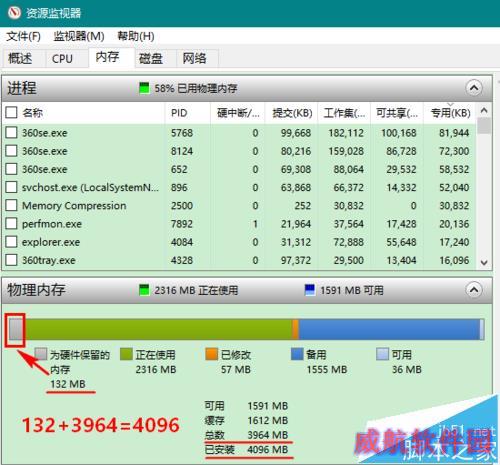Click the orange 已修改 legend swatch
The image size is (500, 465).
click(x=212, y=354)
